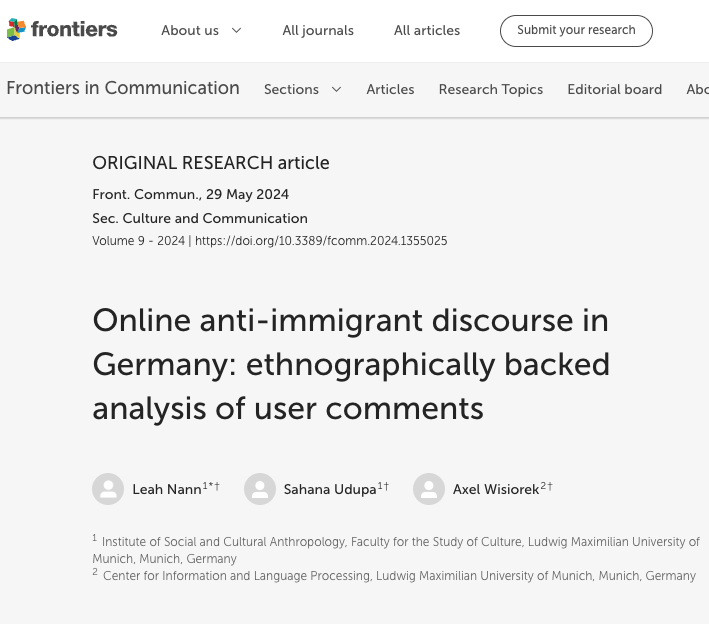Image resolution: width=709 pixels, height=624 pixels.
Task: Click the Frontiers logo
Action: point(62,29)
